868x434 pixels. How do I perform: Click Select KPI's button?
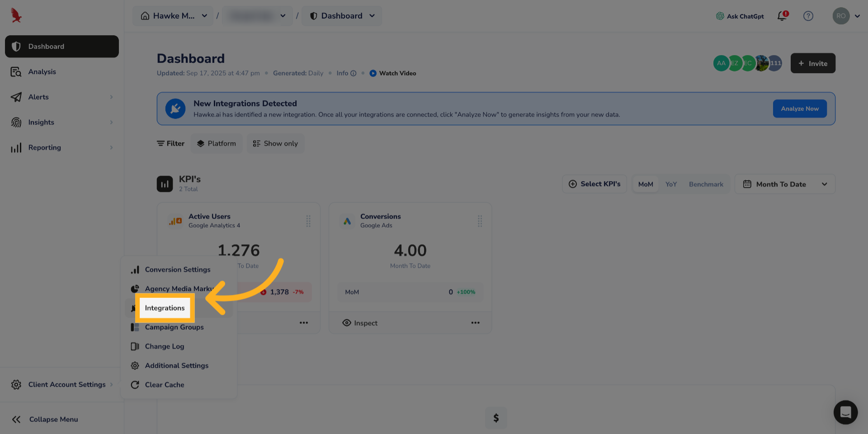(594, 184)
